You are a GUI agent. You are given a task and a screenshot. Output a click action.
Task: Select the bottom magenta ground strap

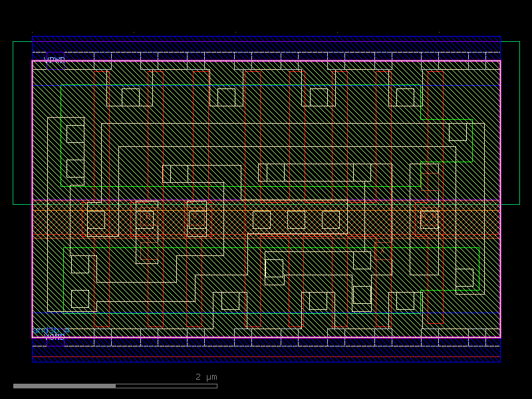(x=266, y=340)
